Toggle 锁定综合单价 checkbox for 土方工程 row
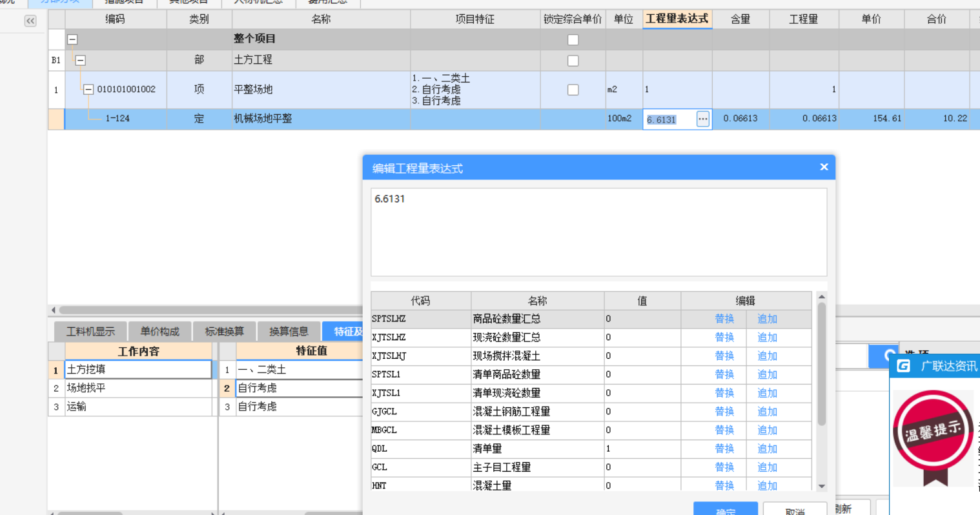 573,60
